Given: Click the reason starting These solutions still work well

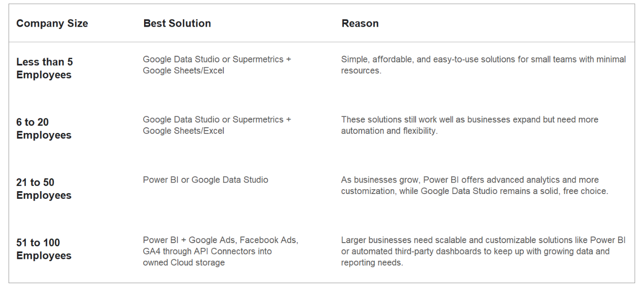Looking at the screenshot, I should [x=469, y=120].
